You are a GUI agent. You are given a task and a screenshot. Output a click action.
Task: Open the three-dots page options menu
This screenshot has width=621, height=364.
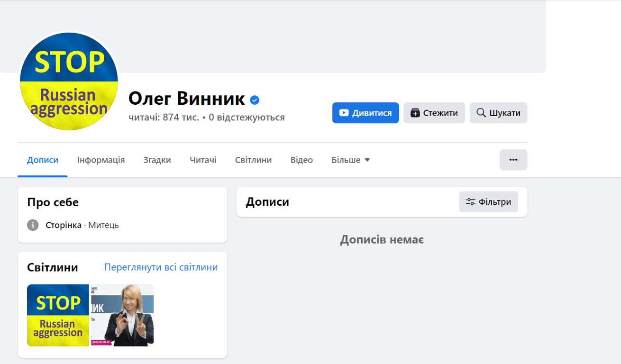513,160
